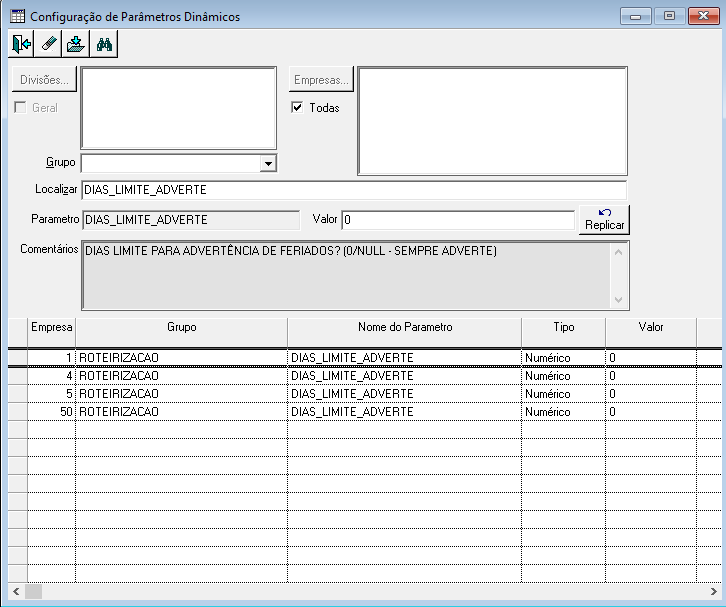Click the window title grid icon
Image resolution: width=726 pixels, height=607 pixels.
tap(18, 16)
